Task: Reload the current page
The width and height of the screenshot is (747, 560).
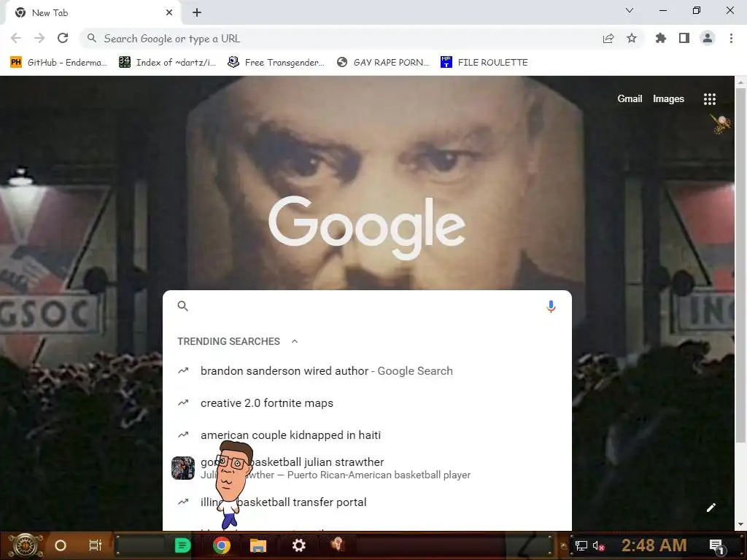Action: (63, 39)
